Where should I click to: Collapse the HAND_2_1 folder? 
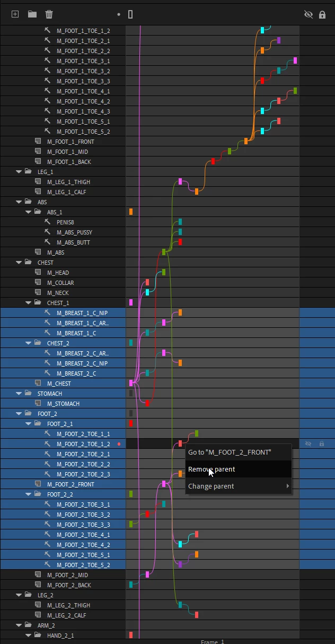pos(29,636)
